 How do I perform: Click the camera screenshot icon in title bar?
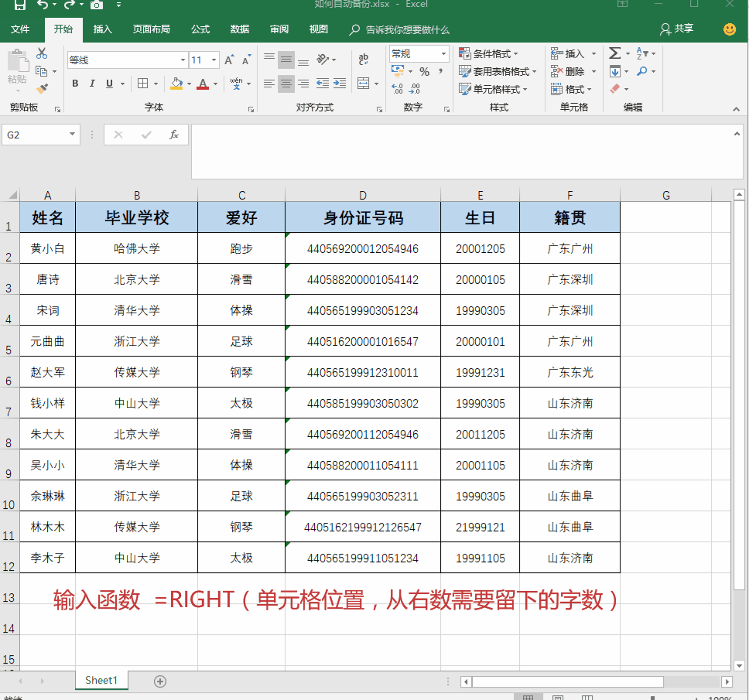[97, 5]
